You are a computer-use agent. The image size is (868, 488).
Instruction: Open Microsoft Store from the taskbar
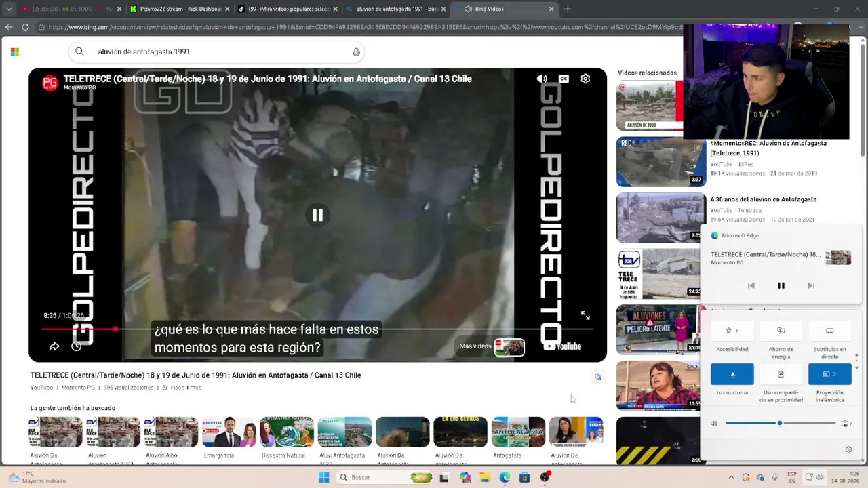point(524,477)
